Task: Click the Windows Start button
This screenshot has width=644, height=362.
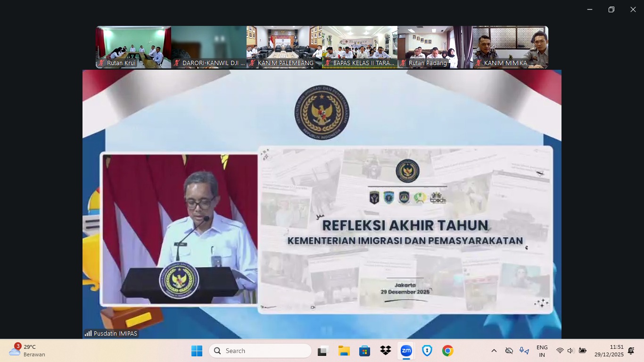Action: pos(197,351)
